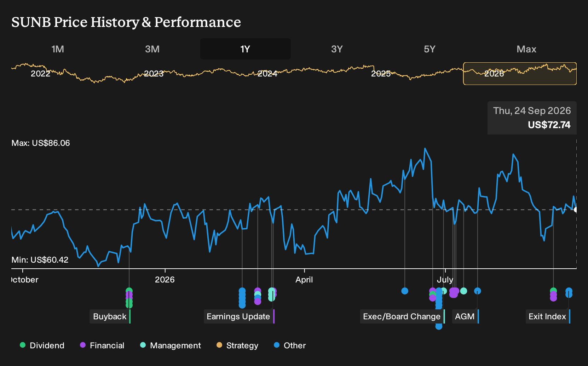The height and width of the screenshot is (366, 588).
Task: Open the Earnings Update event label
Action: (x=239, y=316)
